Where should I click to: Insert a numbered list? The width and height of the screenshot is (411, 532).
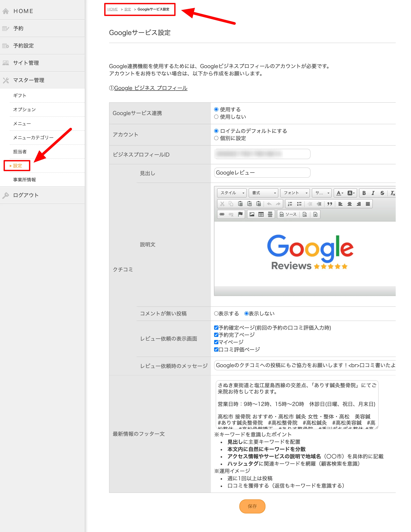pos(290,204)
